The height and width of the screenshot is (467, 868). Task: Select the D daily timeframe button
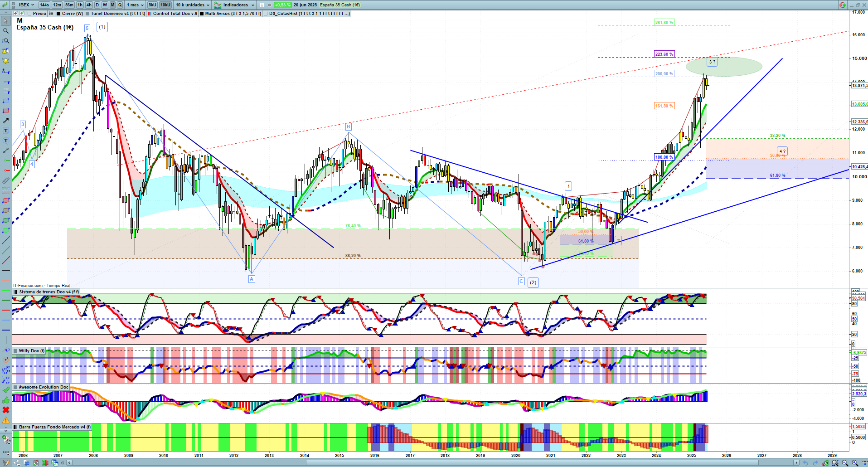(x=97, y=5)
